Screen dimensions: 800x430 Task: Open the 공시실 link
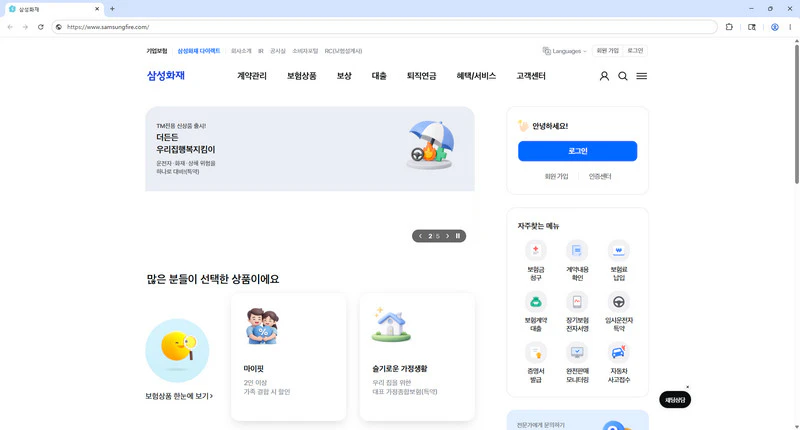coord(278,51)
